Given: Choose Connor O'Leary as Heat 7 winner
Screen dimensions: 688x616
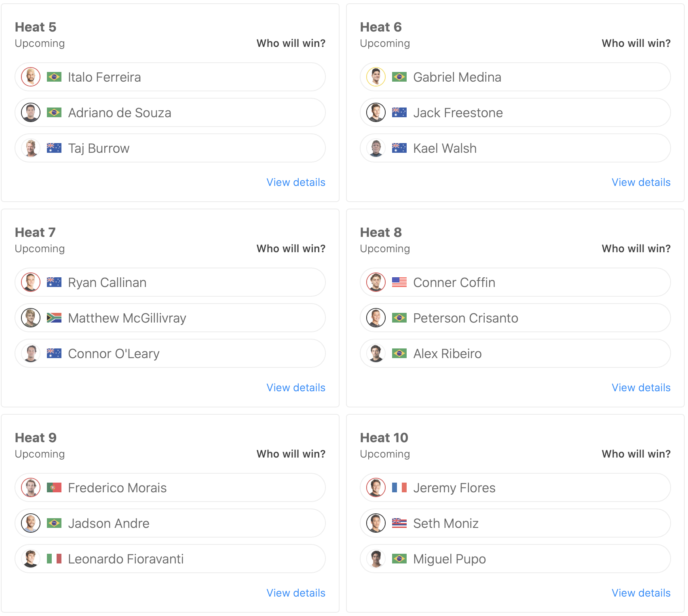Looking at the screenshot, I should (170, 353).
